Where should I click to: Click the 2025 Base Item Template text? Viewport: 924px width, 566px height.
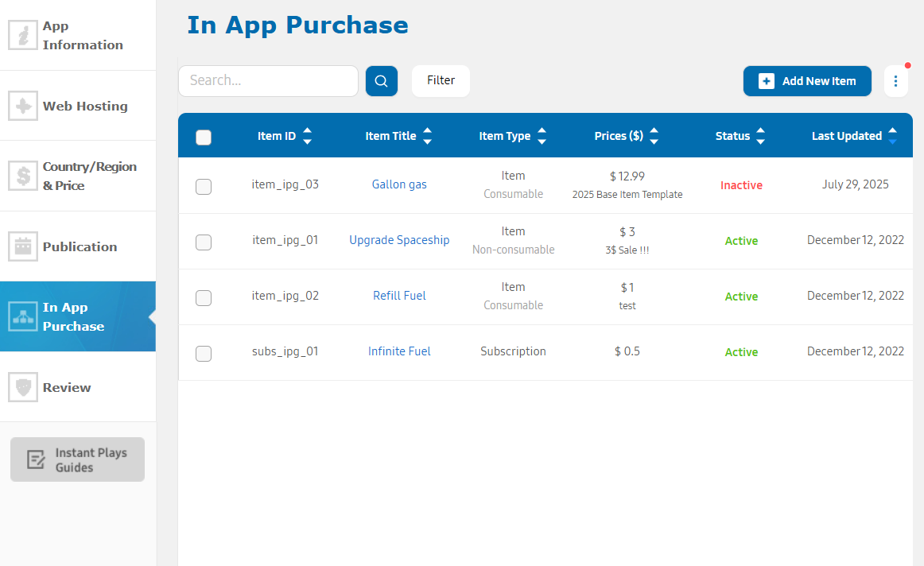pyautogui.click(x=627, y=194)
